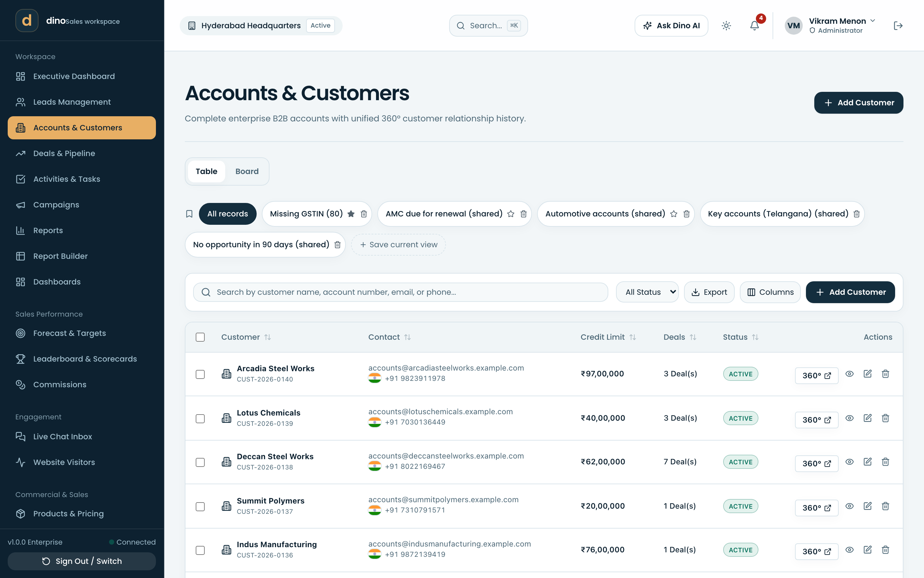
Task: Star the Automotive accounts view
Action: [674, 214]
